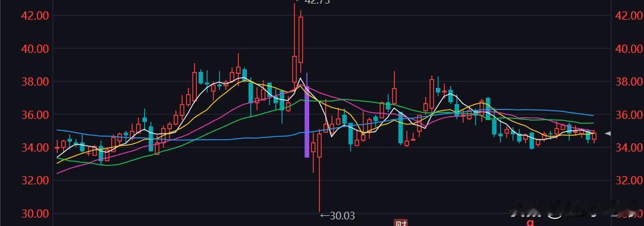Click the 财 finance marker on the bottom axis
This screenshot has width=644, height=226.
point(400,223)
